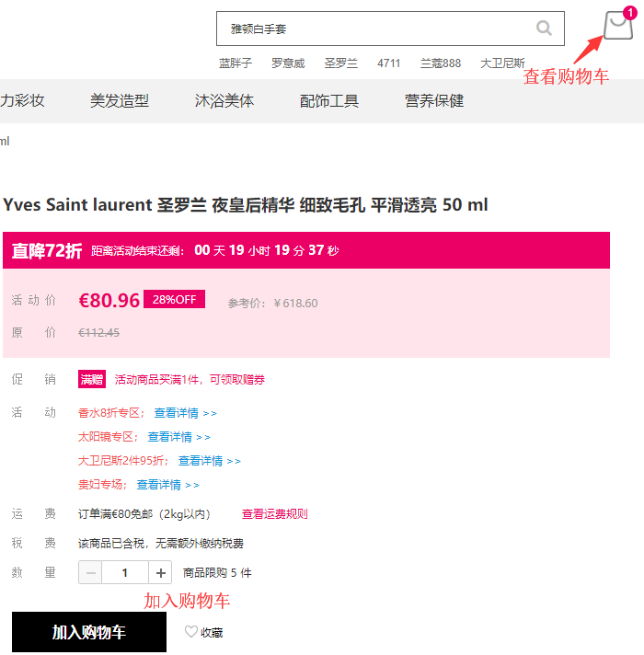Click the 商品限购 5 件 limit text
Viewport: 644px width, 655px height.
(217, 572)
